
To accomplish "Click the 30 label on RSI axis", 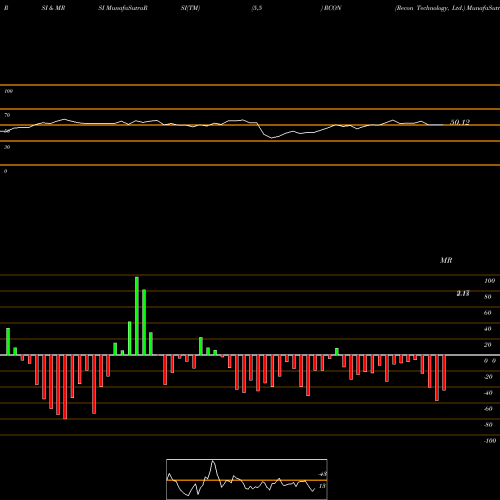I will click(x=7, y=147).
